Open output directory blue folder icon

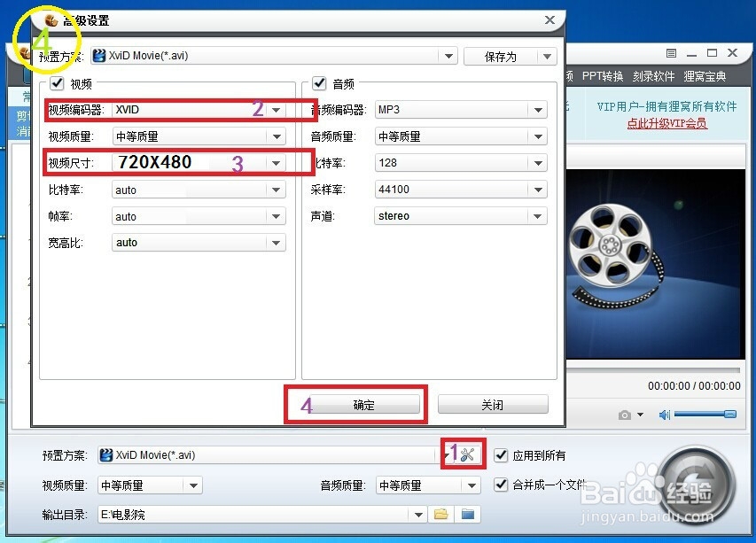coord(467,514)
